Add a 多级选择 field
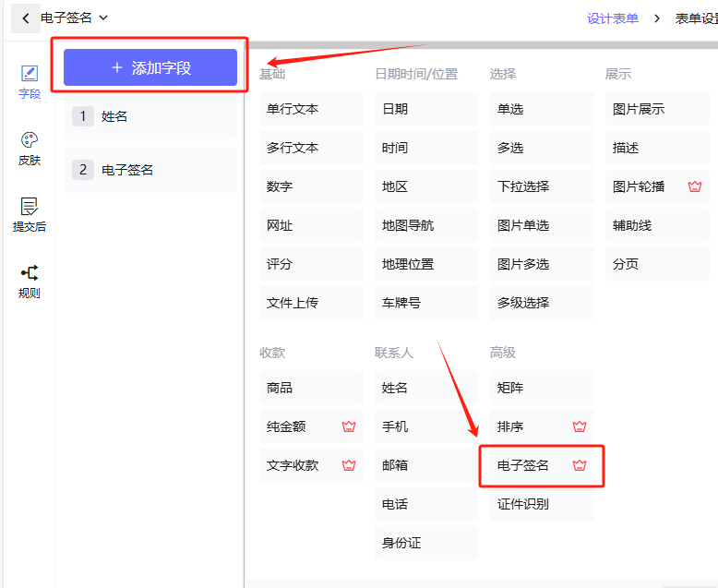The width and height of the screenshot is (718, 588). 542,303
